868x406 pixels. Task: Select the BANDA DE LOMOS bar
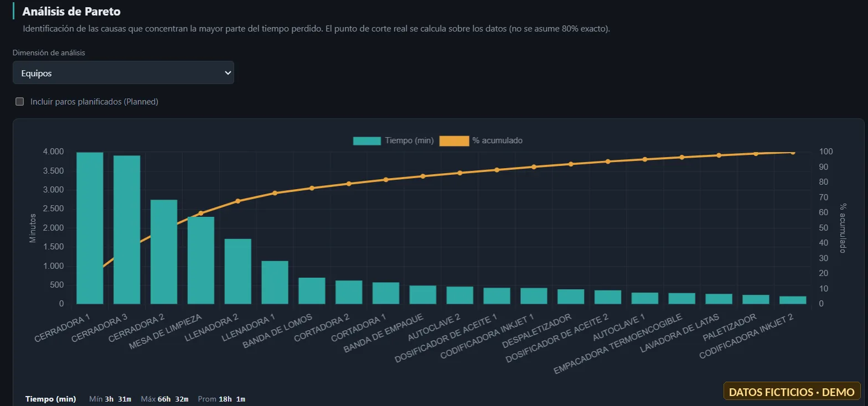tap(312, 290)
